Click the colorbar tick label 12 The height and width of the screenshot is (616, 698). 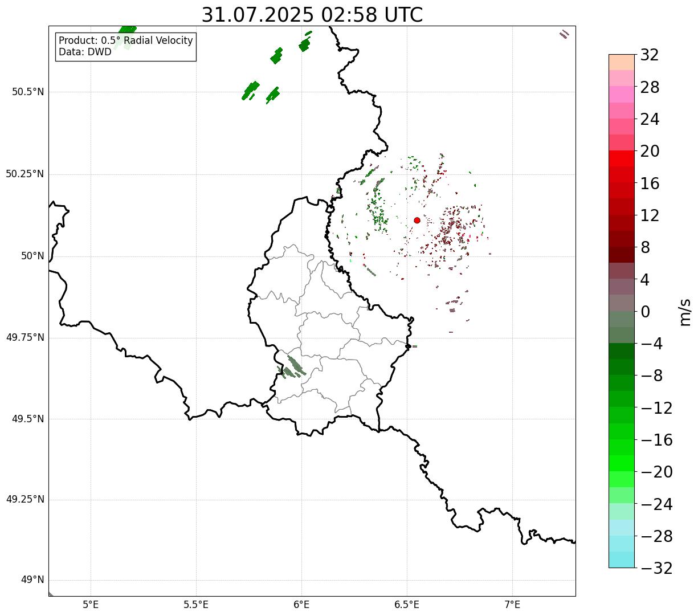(x=650, y=215)
